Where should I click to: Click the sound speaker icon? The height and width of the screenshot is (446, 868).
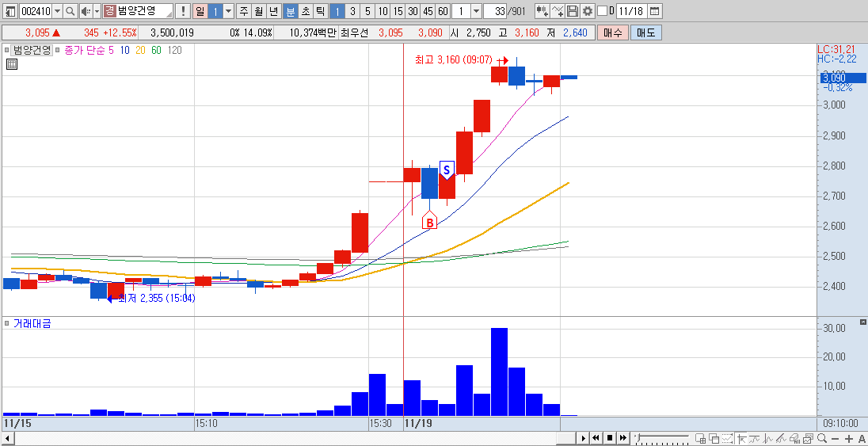pyautogui.click(x=86, y=10)
